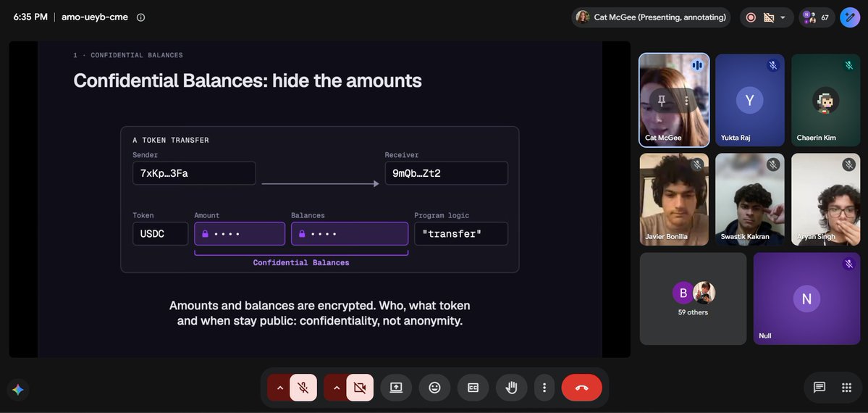Select Swastik Kakran's video tile

[x=749, y=199]
